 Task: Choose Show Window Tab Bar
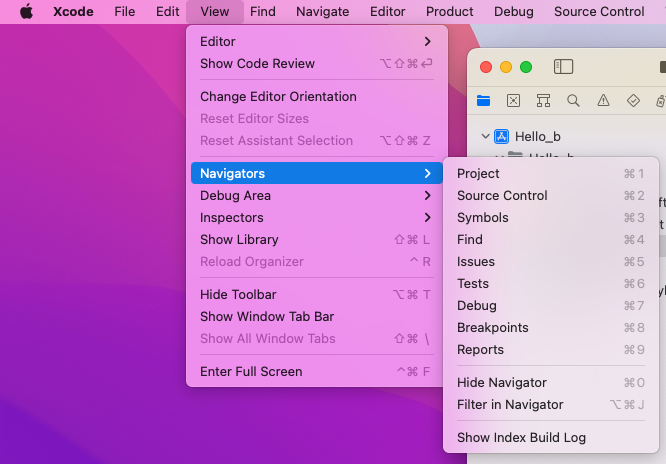click(317, 317)
